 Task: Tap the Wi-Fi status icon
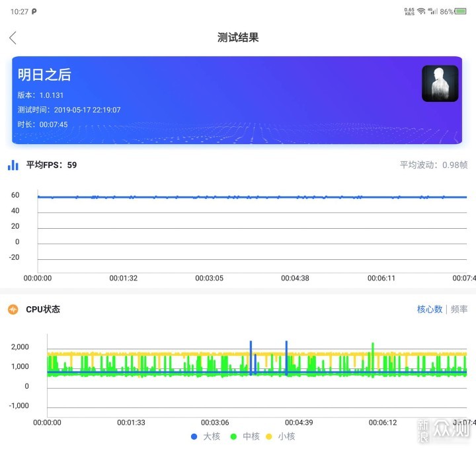421,11
